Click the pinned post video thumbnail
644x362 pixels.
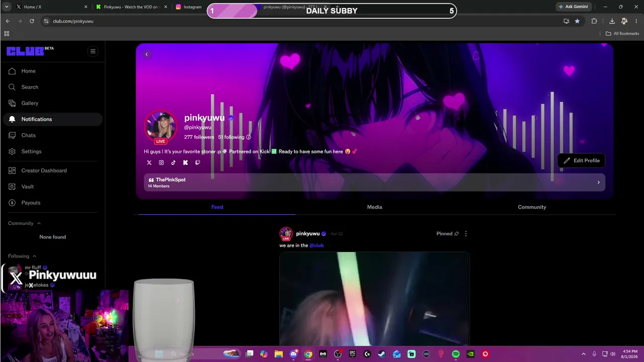tap(374, 299)
